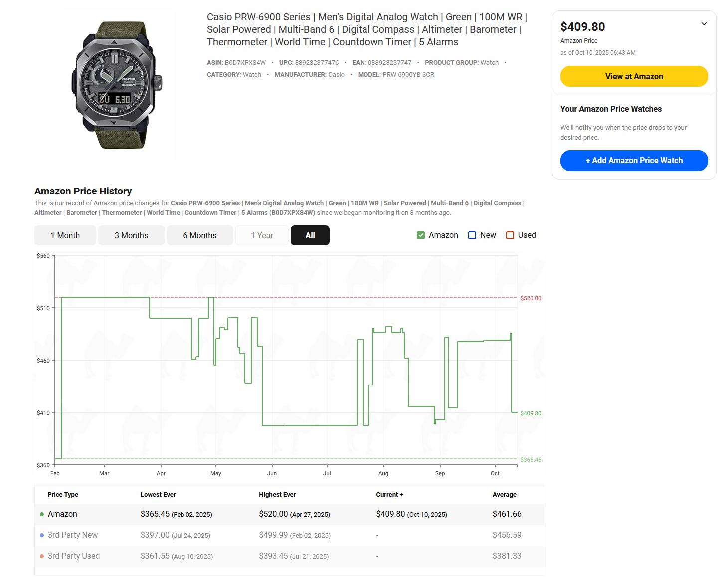This screenshot has width=728, height=577.
Task: Click Add Amazon Price Watch button
Action: tap(634, 161)
